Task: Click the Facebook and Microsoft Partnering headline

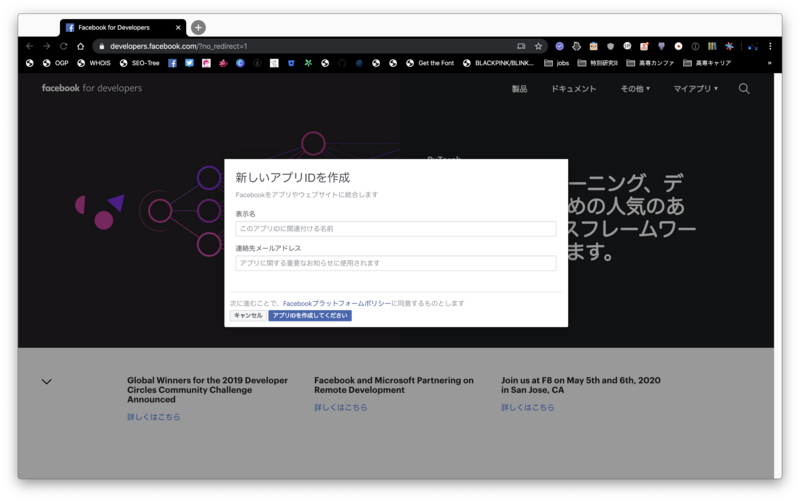Action: pos(394,385)
